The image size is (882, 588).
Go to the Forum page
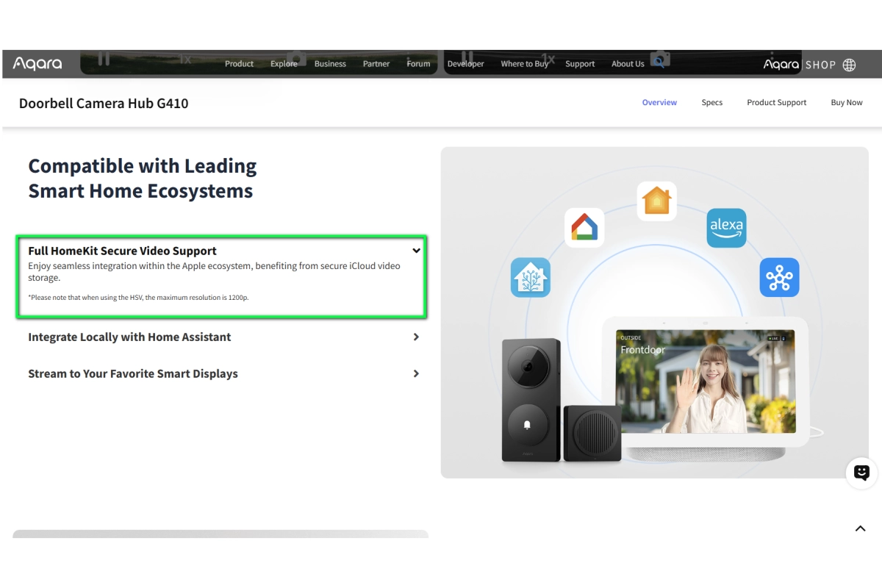tap(418, 64)
